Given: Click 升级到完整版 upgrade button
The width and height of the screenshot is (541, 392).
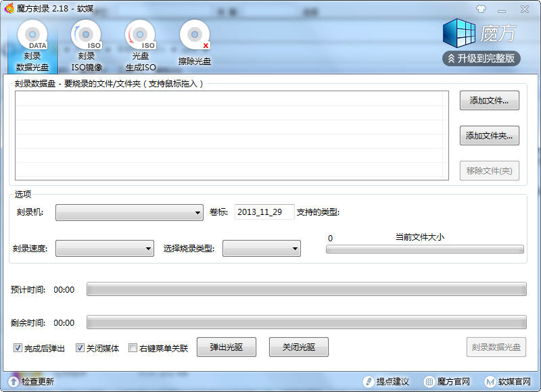Looking at the screenshot, I should (x=481, y=58).
